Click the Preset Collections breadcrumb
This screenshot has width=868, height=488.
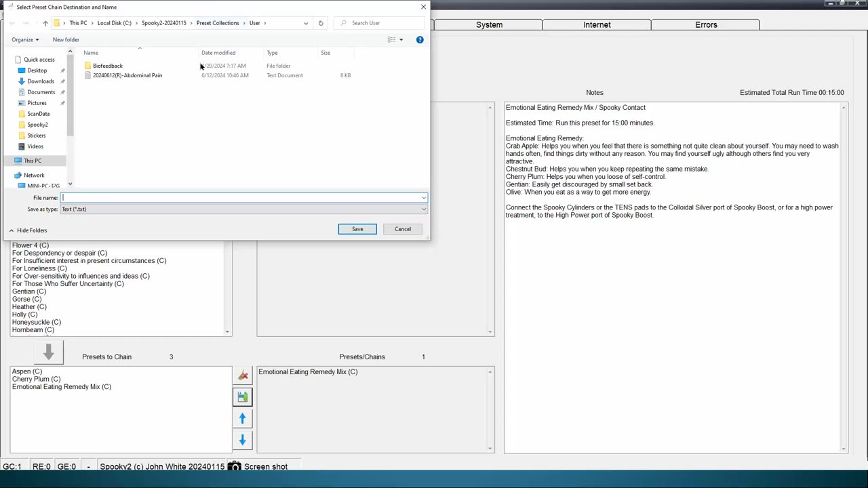pos(218,23)
